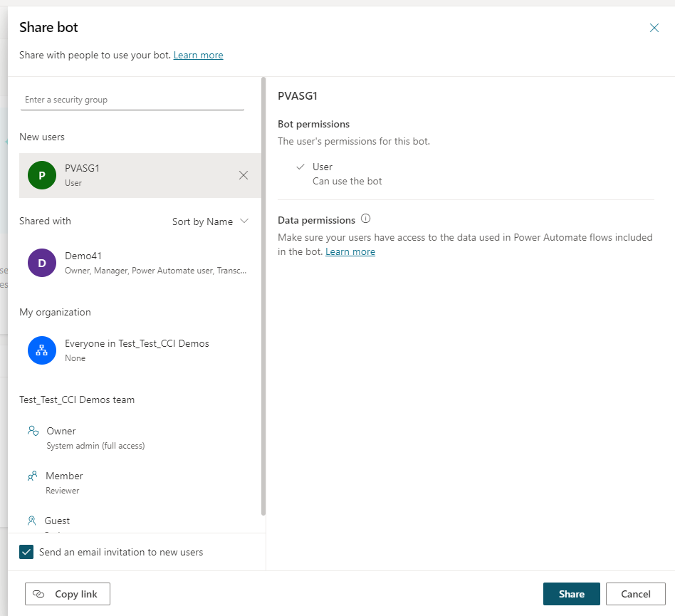Image resolution: width=675 pixels, height=616 pixels.
Task: Click the organization icon for Everyone in Test_Test_CCI Demos
Action: (42, 350)
